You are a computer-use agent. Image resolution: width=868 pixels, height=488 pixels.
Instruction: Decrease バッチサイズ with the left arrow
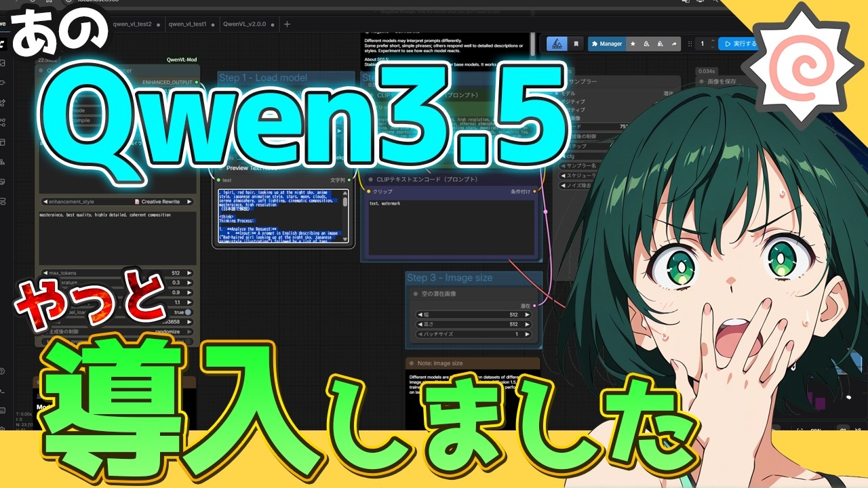[x=420, y=334]
